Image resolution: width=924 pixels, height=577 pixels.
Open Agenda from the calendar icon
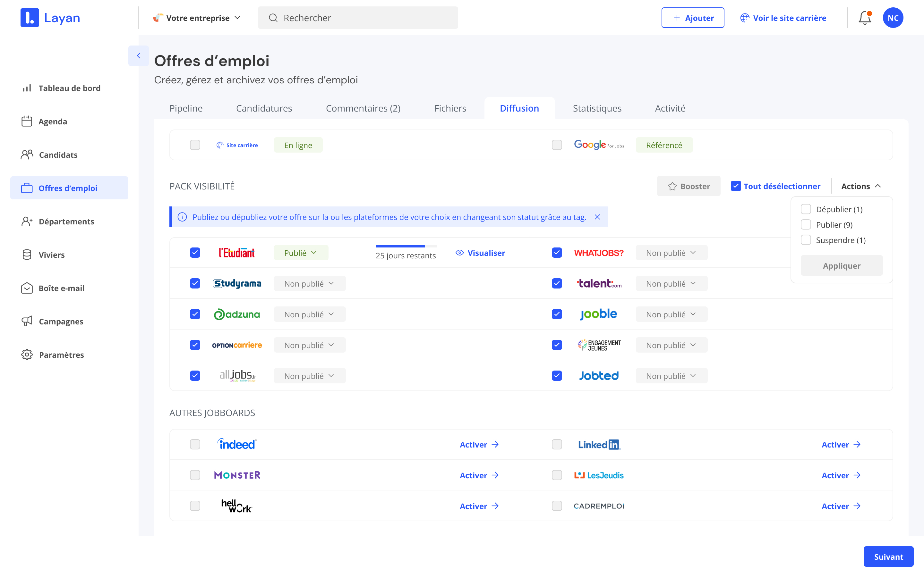(27, 121)
